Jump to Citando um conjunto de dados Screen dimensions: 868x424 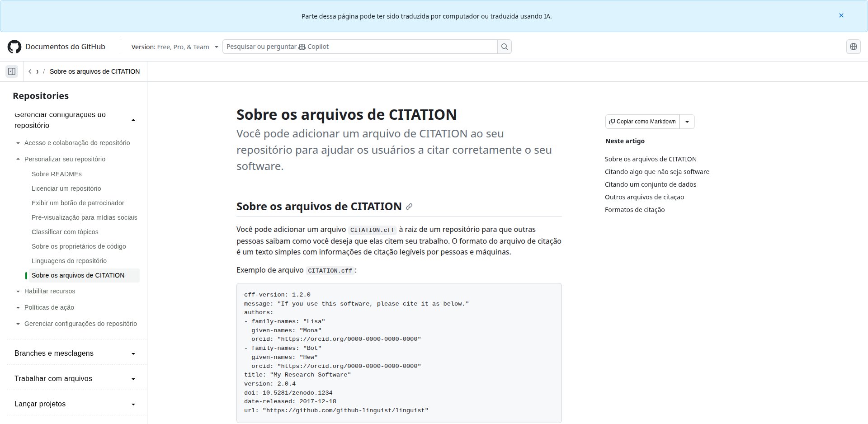click(651, 184)
